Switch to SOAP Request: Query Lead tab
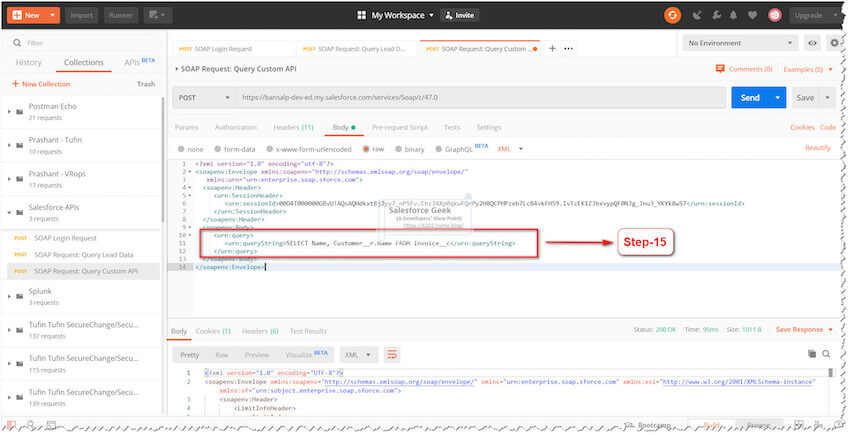Image resolution: width=850 pixels, height=435 pixels. click(356, 49)
